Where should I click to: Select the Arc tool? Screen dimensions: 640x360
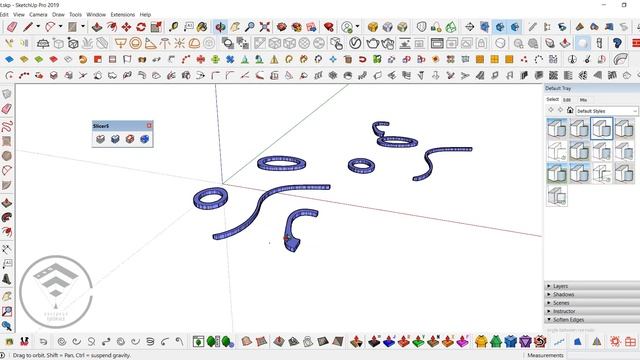(50, 27)
